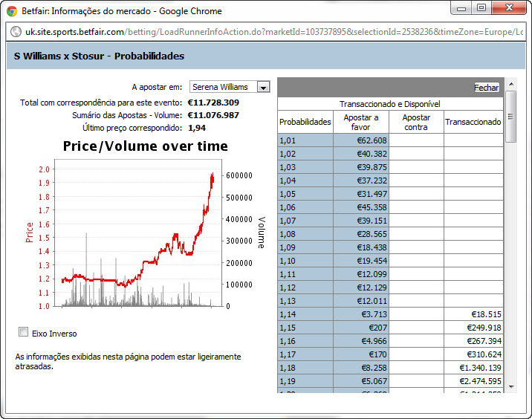Click the table scrollbar up arrow
The image size is (532, 419).
pos(511,83)
